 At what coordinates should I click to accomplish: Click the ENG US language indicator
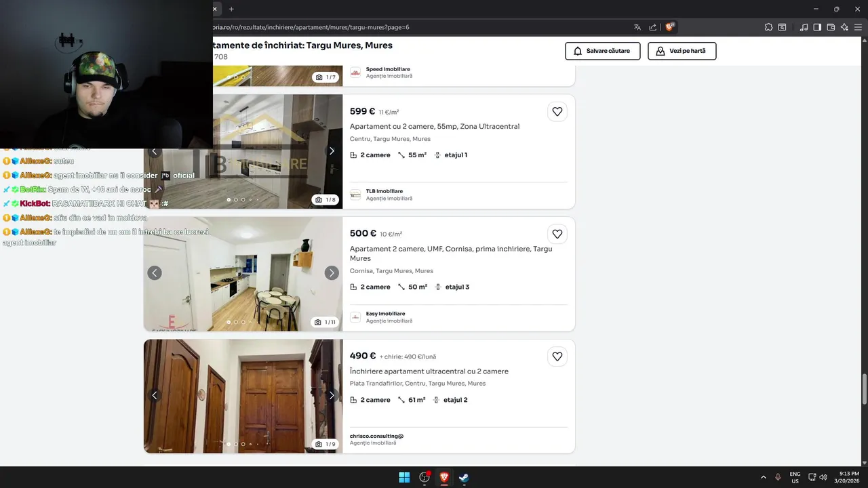795,477
